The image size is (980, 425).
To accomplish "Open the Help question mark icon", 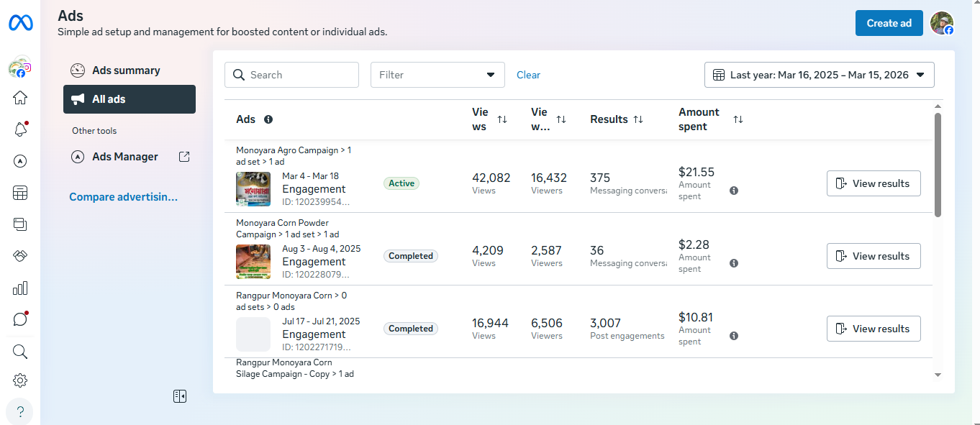I will pyautogui.click(x=20, y=412).
